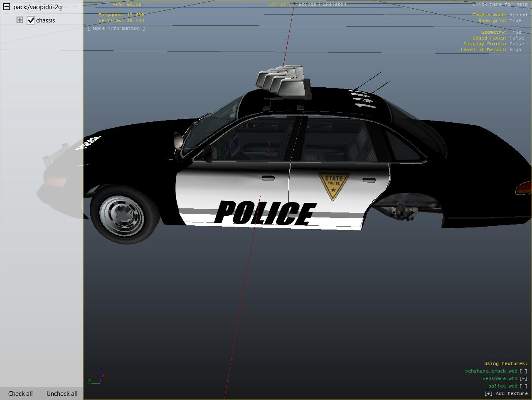Remove the police.wtd texture
Viewport: 532px width, 400px height.
point(523,386)
